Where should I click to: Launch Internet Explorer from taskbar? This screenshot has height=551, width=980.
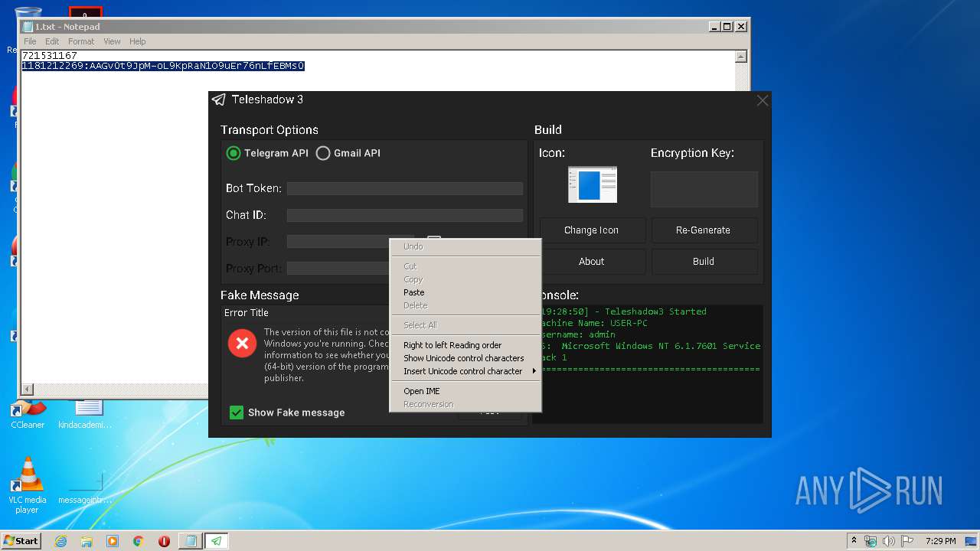(x=60, y=541)
